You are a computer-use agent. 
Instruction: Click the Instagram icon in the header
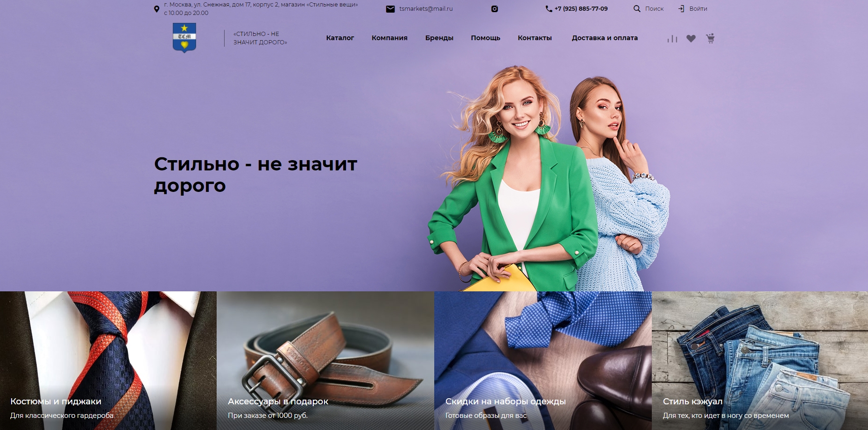point(494,9)
